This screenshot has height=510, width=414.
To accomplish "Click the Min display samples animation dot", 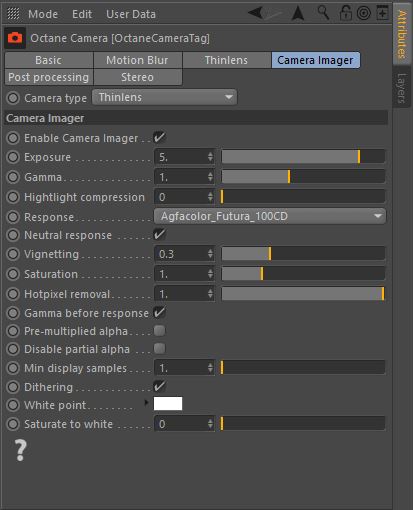I will (13, 368).
